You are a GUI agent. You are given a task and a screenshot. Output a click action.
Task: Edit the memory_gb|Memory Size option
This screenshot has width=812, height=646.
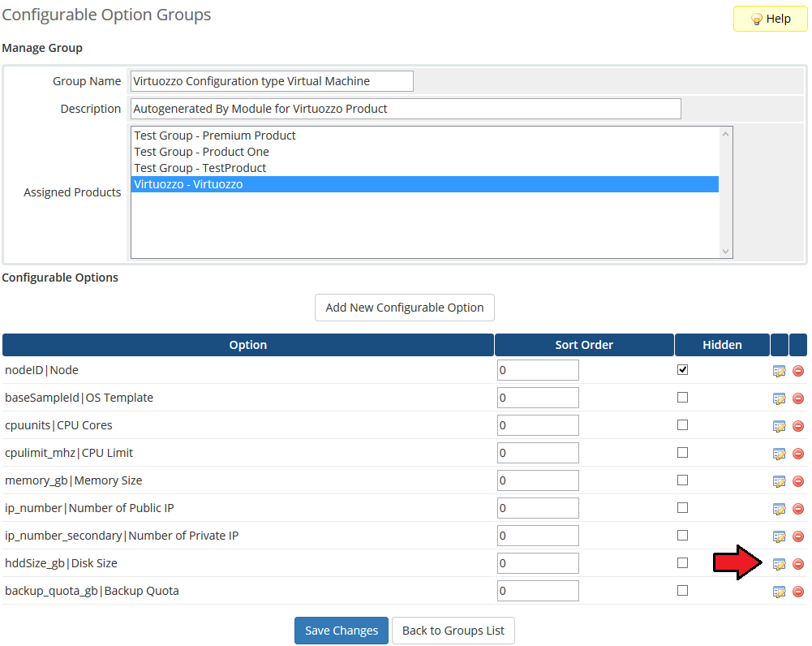pos(779,481)
